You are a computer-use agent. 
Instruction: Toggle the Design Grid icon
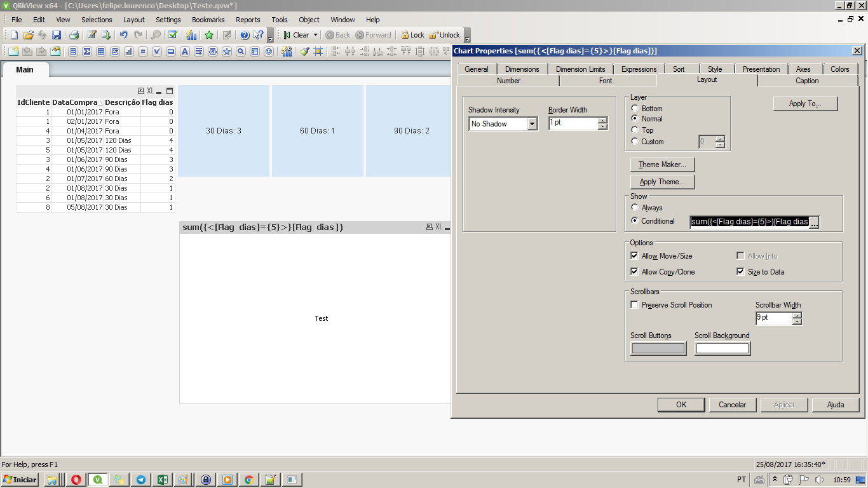click(318, 51)
